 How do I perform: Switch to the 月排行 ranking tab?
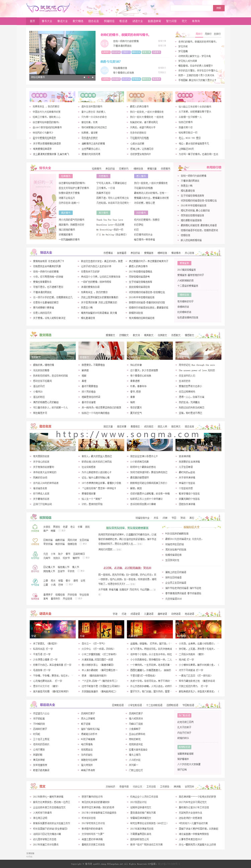[208, 34]
